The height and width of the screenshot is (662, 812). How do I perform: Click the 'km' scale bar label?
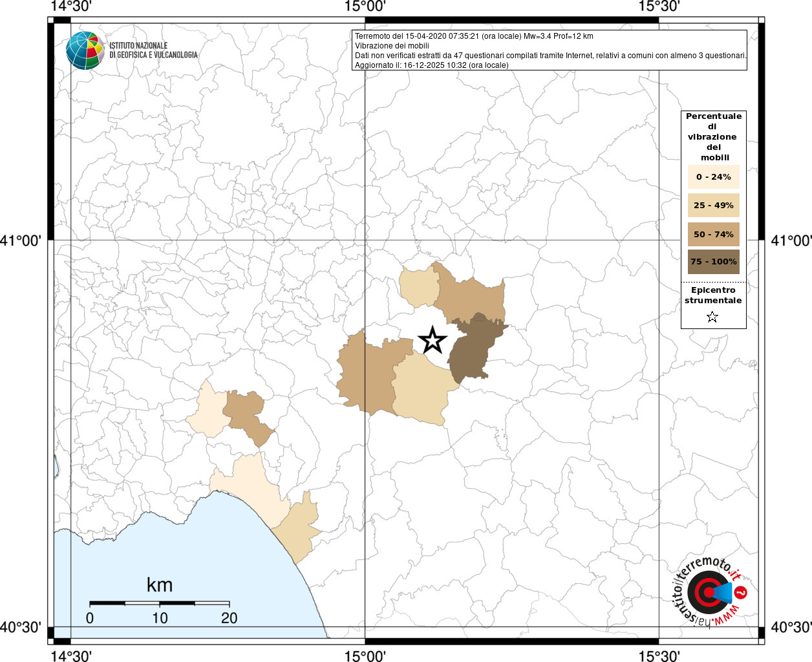coord(159,585)
